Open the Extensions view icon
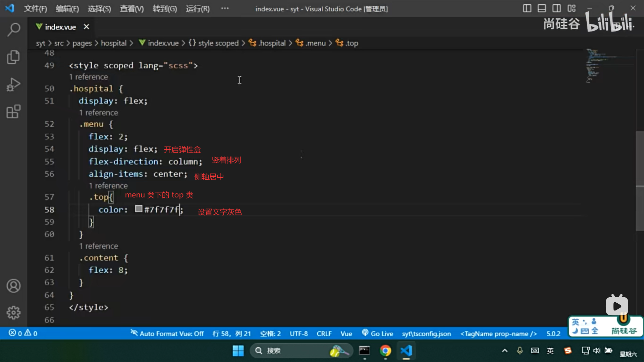 click(13, 112)
